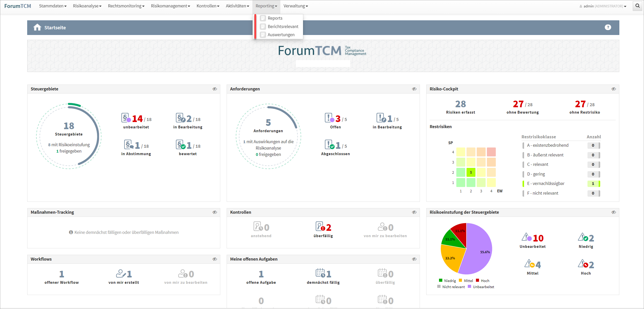Click the ForumTCM brand link

point(18,6)
